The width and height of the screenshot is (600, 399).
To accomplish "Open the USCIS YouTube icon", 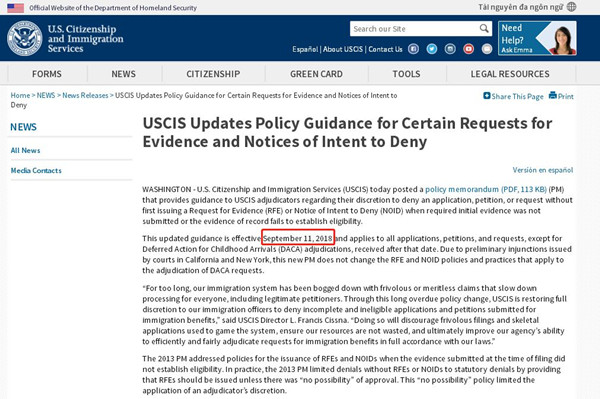I will (x=468, y=49).
